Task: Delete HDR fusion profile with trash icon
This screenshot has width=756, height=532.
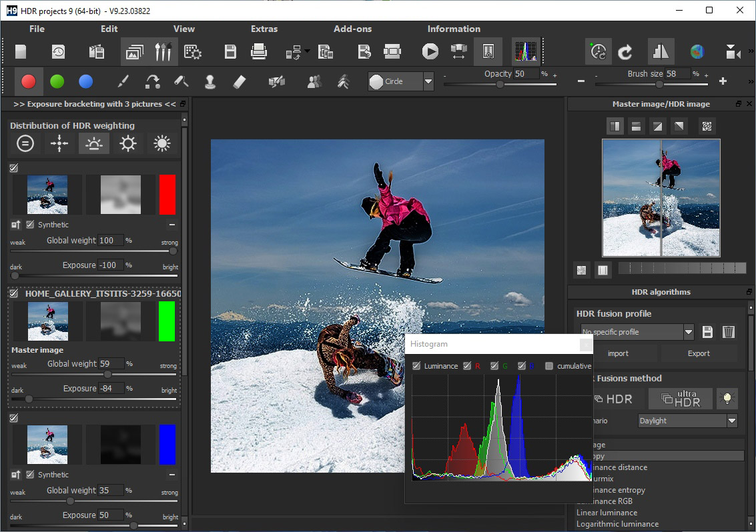Action: [729, 332]
